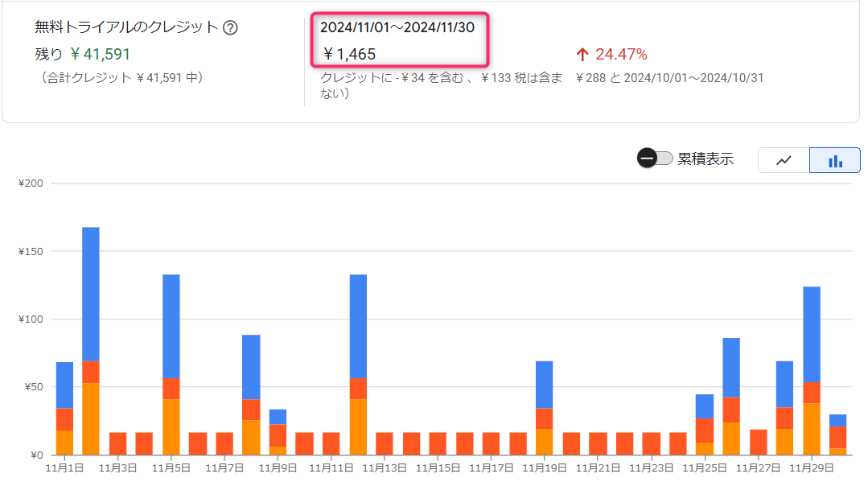Click the blue segment of November 19 bar
The width and height of the screenshot is (868, 482).
[x=545, y=385]
